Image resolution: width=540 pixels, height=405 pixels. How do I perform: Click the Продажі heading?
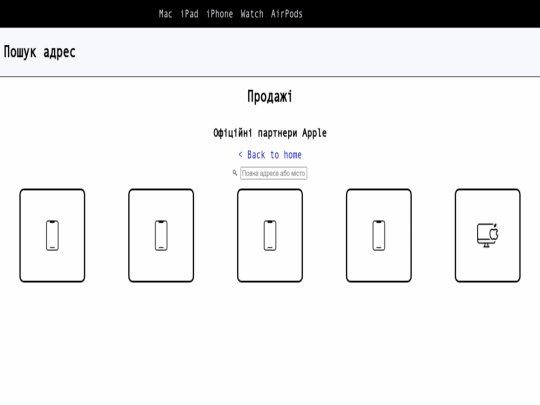click(x=270, y=96)
